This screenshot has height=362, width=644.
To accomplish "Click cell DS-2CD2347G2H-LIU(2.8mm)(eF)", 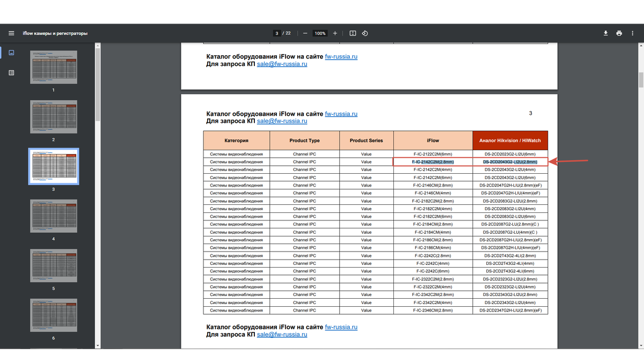I will click(510, 310).
